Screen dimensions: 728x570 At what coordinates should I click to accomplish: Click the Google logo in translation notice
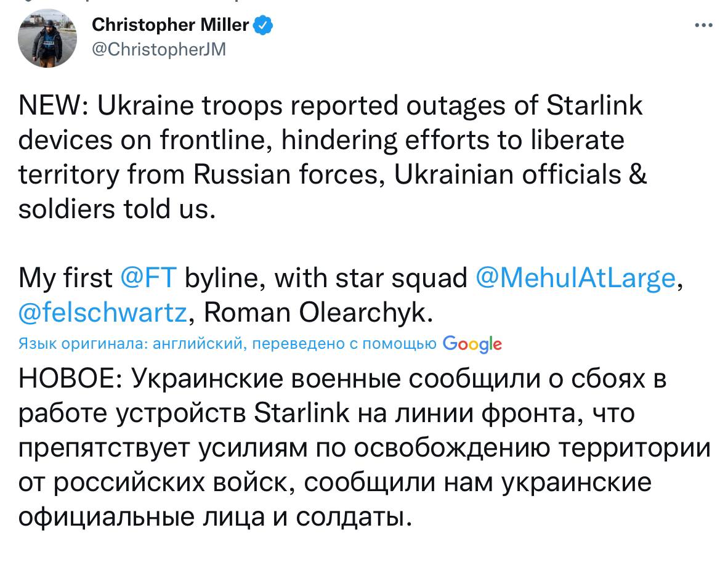(472, 344)
